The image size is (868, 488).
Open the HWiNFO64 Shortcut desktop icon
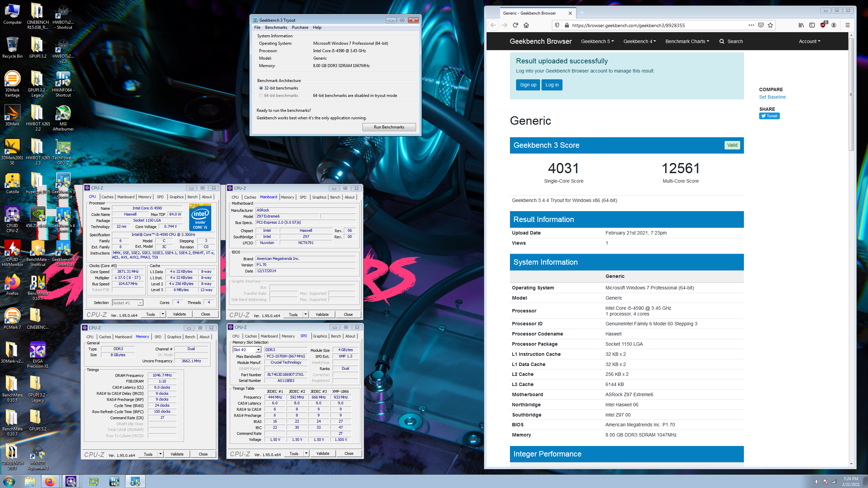click(x=63, y=84)
